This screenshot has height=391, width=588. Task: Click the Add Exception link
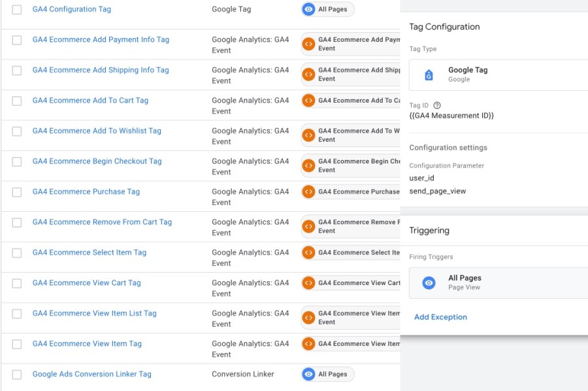click(x=440, y=317)
